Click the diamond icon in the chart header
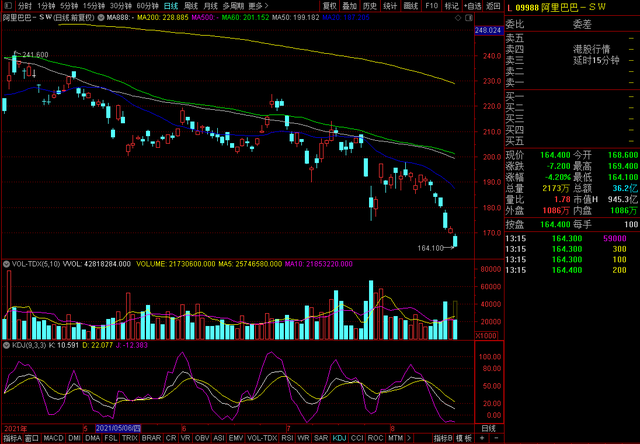640x444 pixels. pyautogui.click(x=458, y=18)
